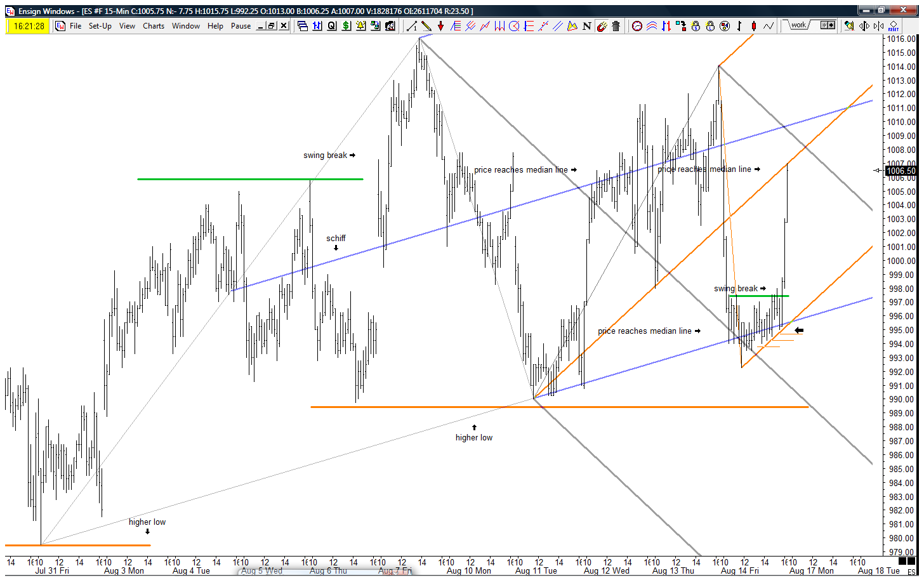This screenshot has width=924, height=580.
Task: Select the circle arc draw tool
Action: pyautogui.click(x=514, y=26)
